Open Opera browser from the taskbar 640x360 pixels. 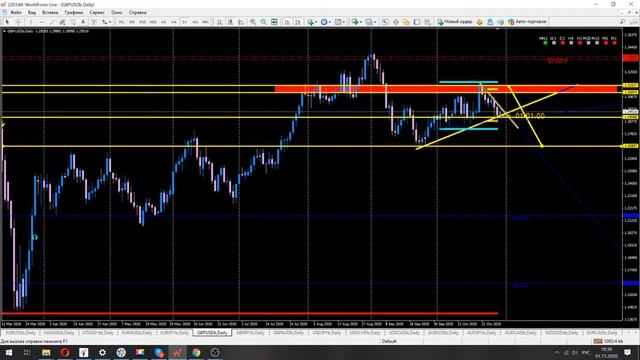(x=65, y=352)
